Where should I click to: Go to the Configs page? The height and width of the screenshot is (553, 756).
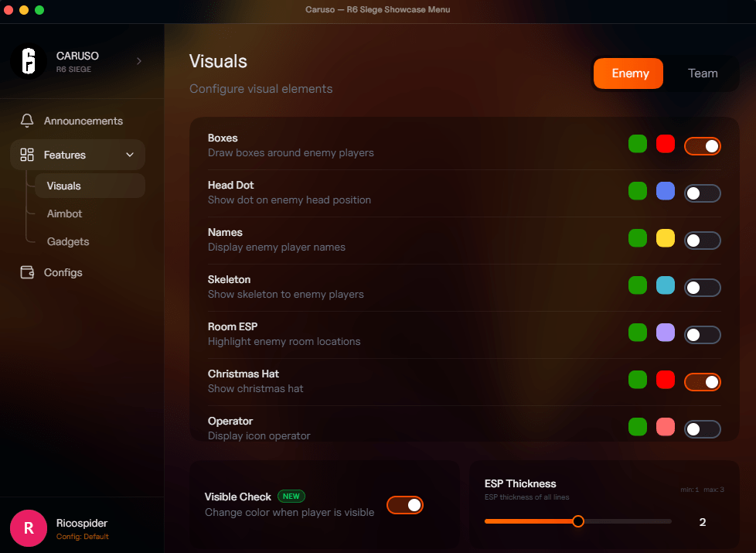pyautogui.click(x=63, y=273)
